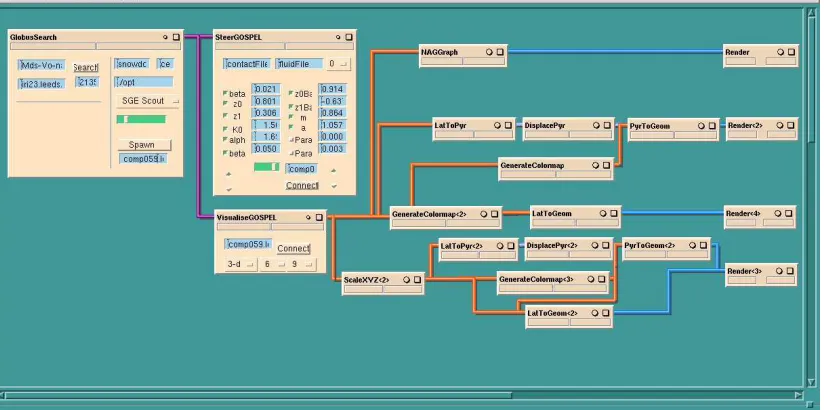824x410 pixels.
Task: Click the square icon on GenerateColormap module
Action: [x=606, y=165]
